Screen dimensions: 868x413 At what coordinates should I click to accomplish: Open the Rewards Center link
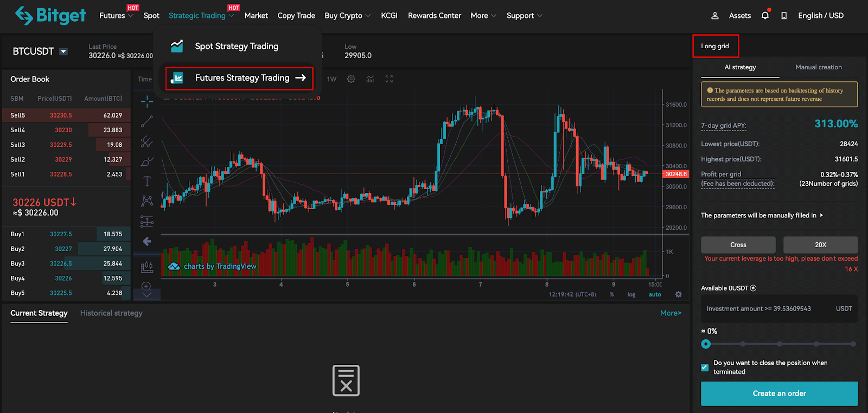tap(435, 16)
